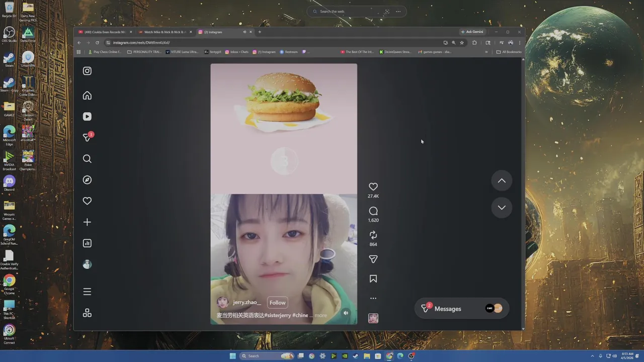Save the reel with the bookmark icon

point(373,279)
